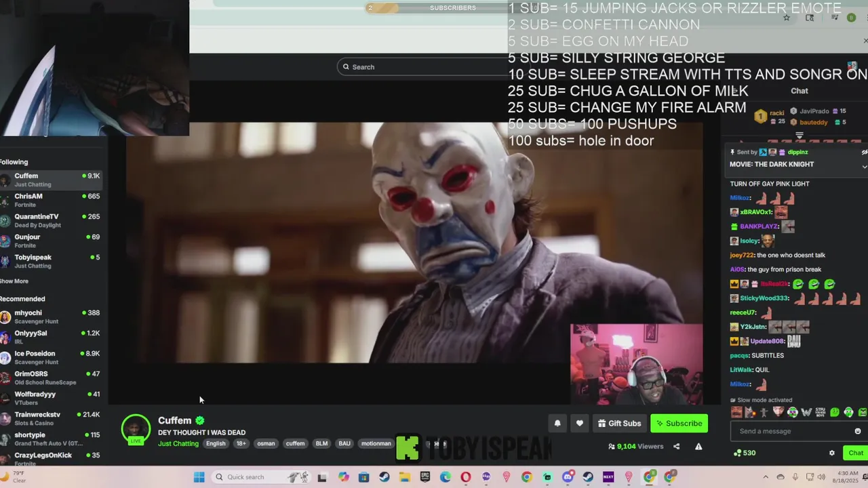The width and height of the screenshot is (868, 488).
Task: Click username dippinz in pinned message
Action: [797, 152]
